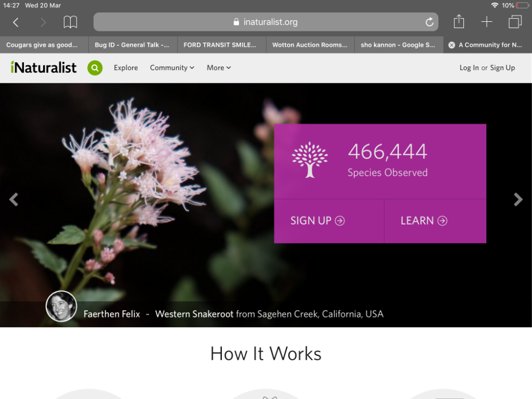The height and width of the screenshot is (399, 532).
Task: Switch to 'sho kannon - Google S...' tab
Action: [x=399, y=45]
